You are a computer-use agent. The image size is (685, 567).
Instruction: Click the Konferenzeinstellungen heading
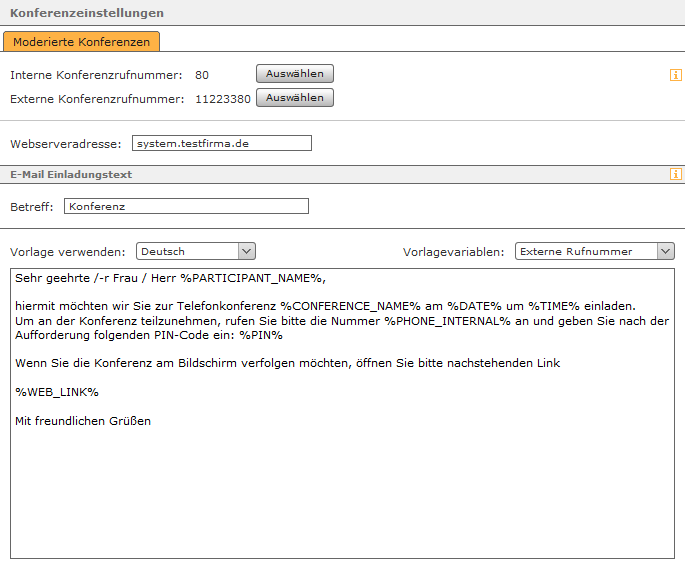[87, 13]
